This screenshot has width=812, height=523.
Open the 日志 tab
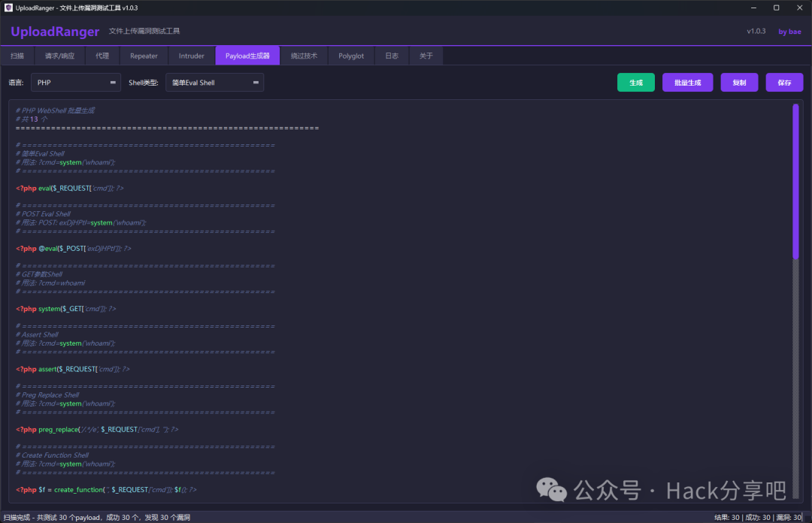pyautogui.click(x=392, y=56)
